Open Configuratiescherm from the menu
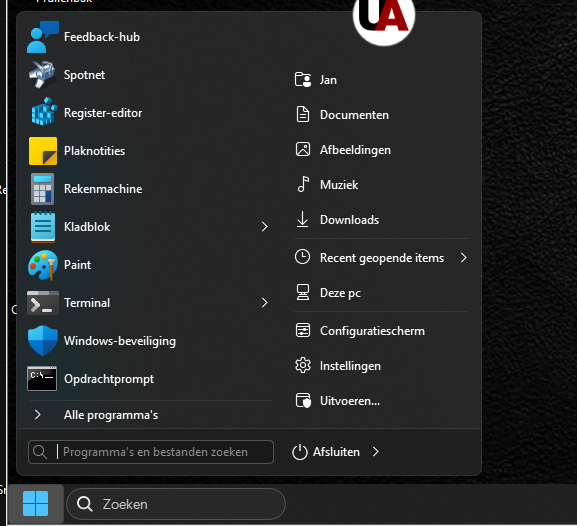 coord(381,331)
